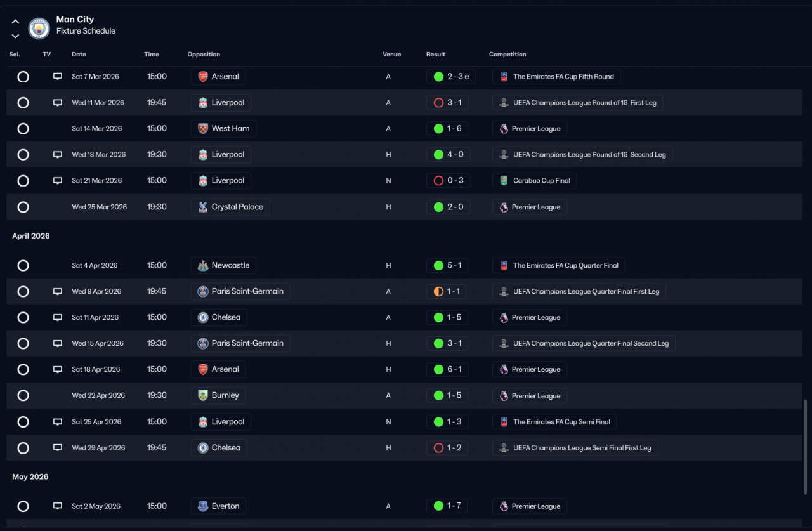
Task: Sort fixtures by Opposition column header
Action: (x=204, y=55)
